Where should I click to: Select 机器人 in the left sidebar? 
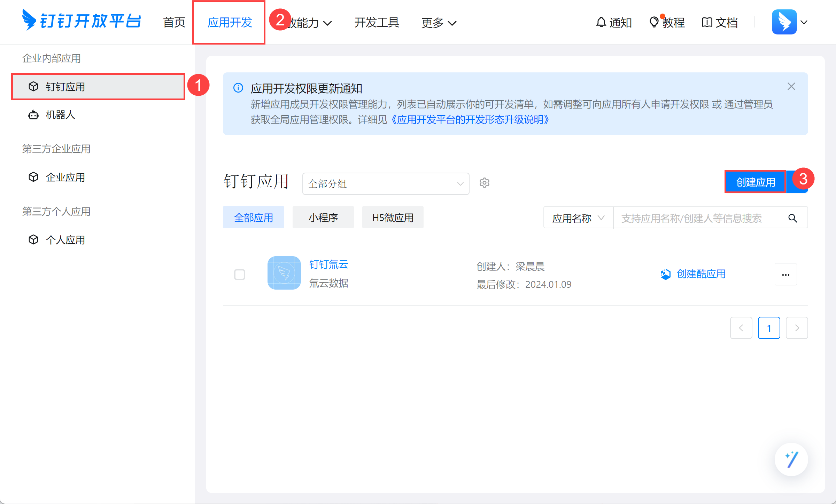point(60,115)
